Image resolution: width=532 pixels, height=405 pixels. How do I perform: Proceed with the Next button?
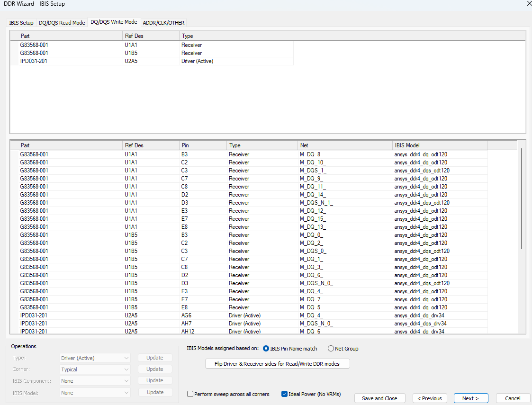click(x=470, y=398)
